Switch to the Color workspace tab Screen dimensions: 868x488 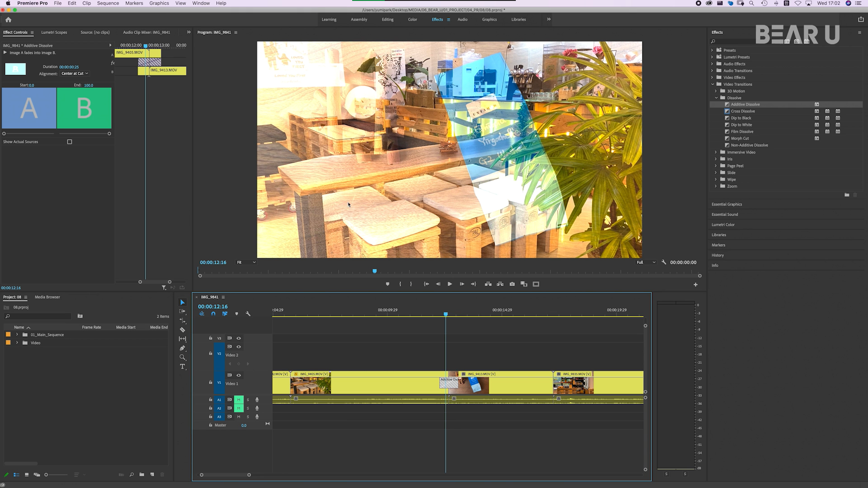[412, 19]
